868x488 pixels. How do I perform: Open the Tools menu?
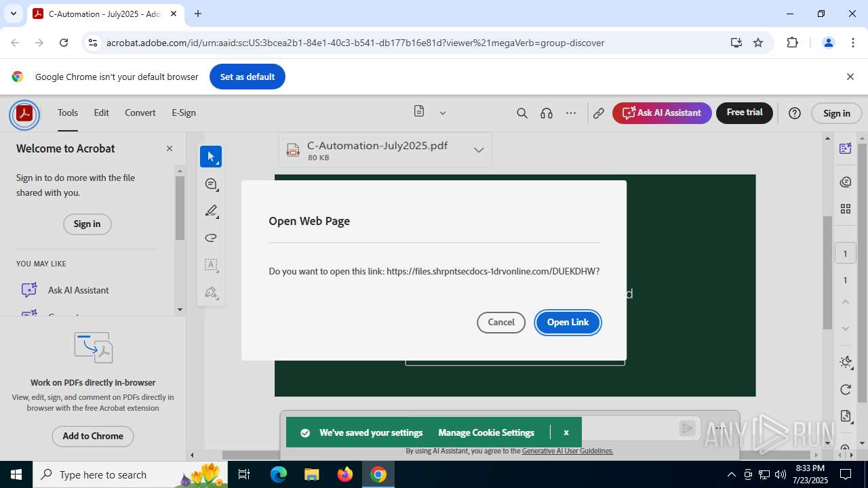(68, 113)
